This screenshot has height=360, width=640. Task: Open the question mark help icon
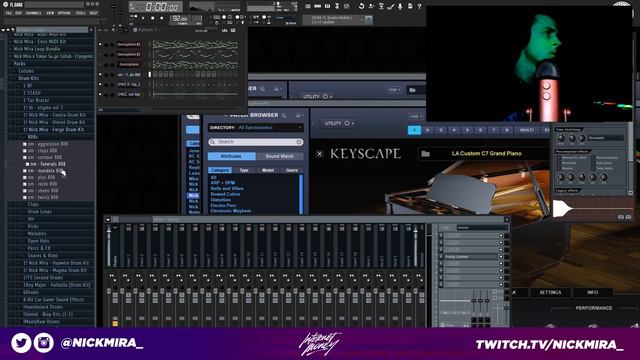419,6
